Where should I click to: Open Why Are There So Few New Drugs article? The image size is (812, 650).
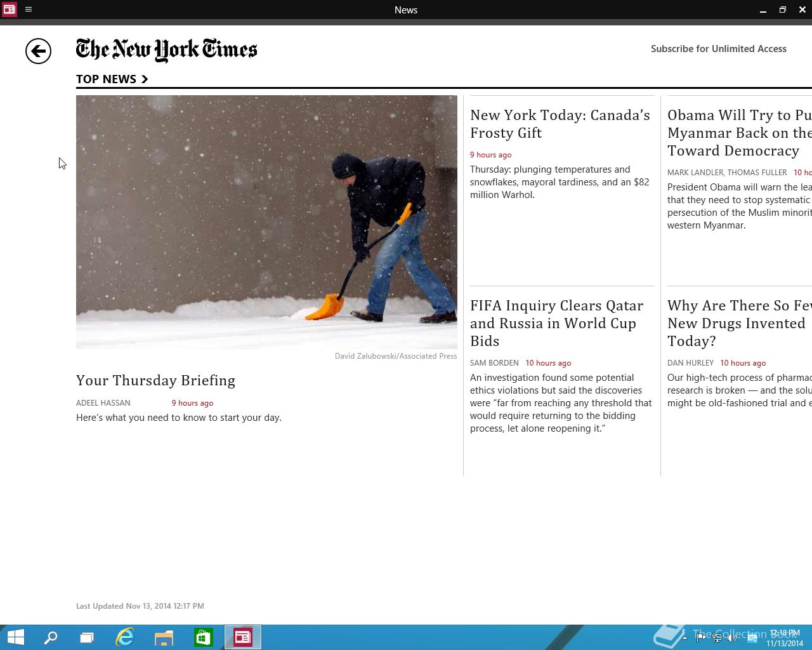[740, 323]
